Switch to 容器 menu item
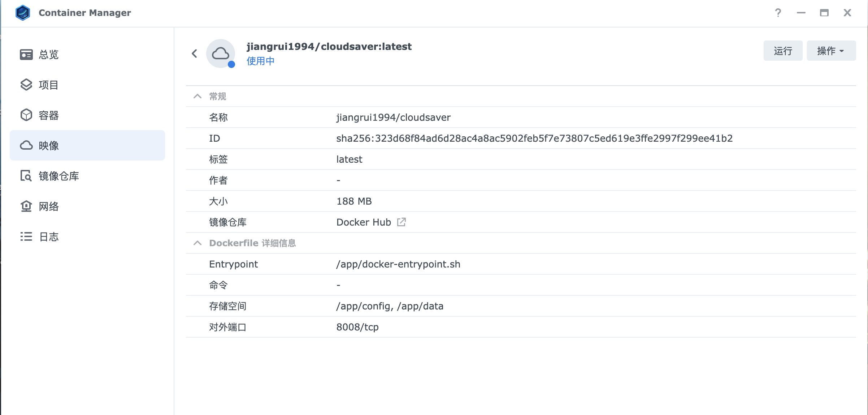868x415 pixels. pos(49,115)
